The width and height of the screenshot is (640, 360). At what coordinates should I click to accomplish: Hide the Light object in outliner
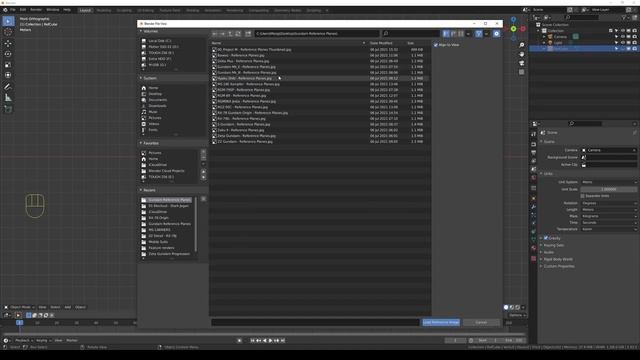tap(622, 42)
